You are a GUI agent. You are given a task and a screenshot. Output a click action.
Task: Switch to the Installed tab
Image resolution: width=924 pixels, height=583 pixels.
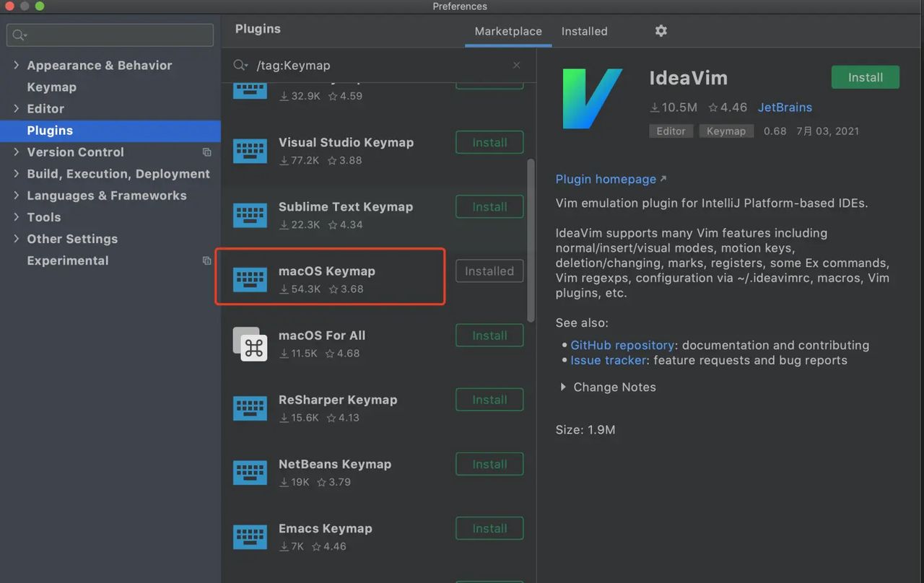click(584, 31)
